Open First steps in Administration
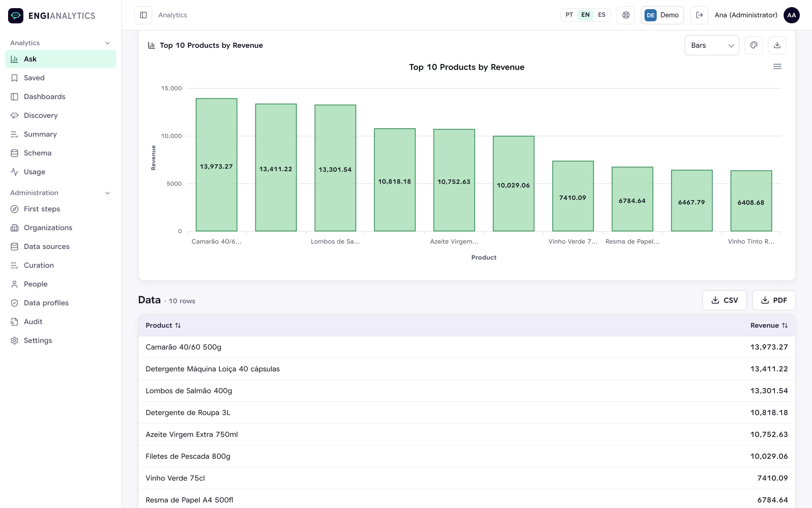 pyautogui.click(x=60, y=209)
